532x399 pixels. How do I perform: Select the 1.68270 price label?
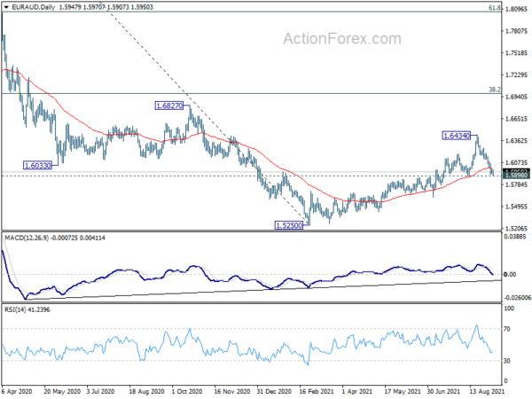(x=169, y=106)
